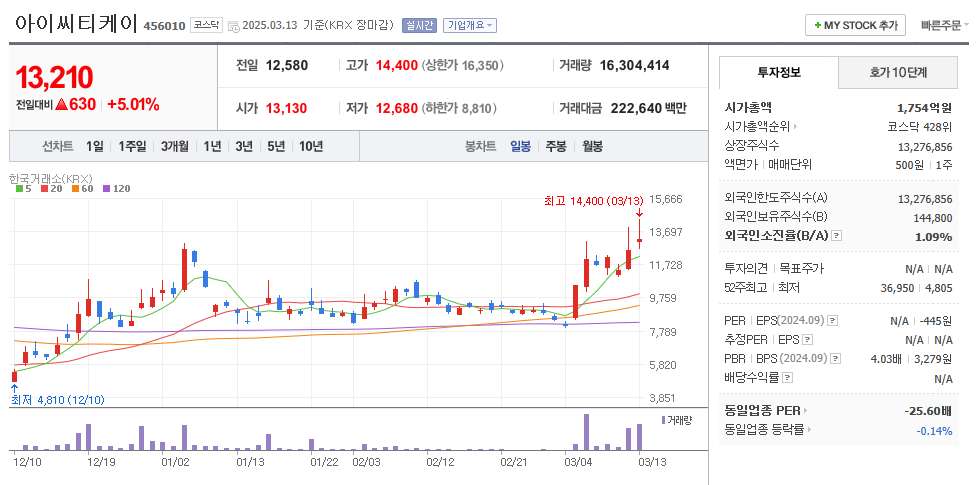The width and height of the screenshot is (977, 485).
Task: Click the 투자의견 label
Action: 746,269
